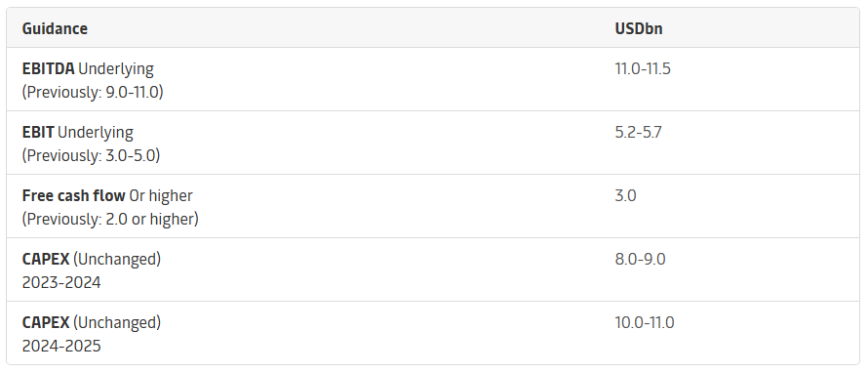This screenshot has width=868, height=372.
Task: Click the EBITDA value 11.0-11.5
Action: (643, 68)
